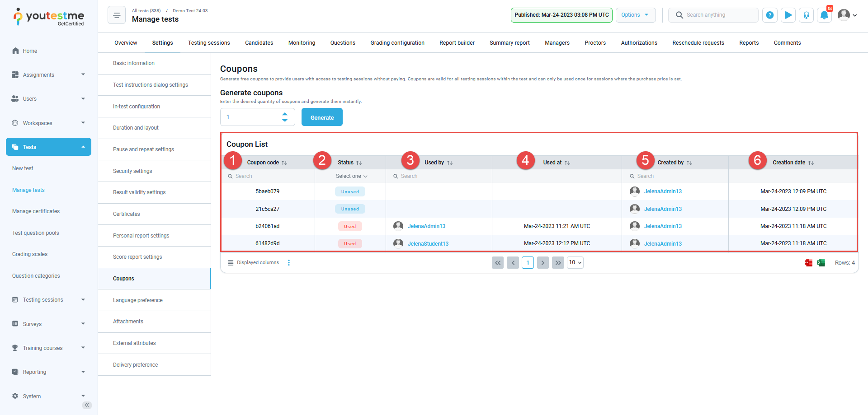Click the Coupon code search field

(271, 176)
